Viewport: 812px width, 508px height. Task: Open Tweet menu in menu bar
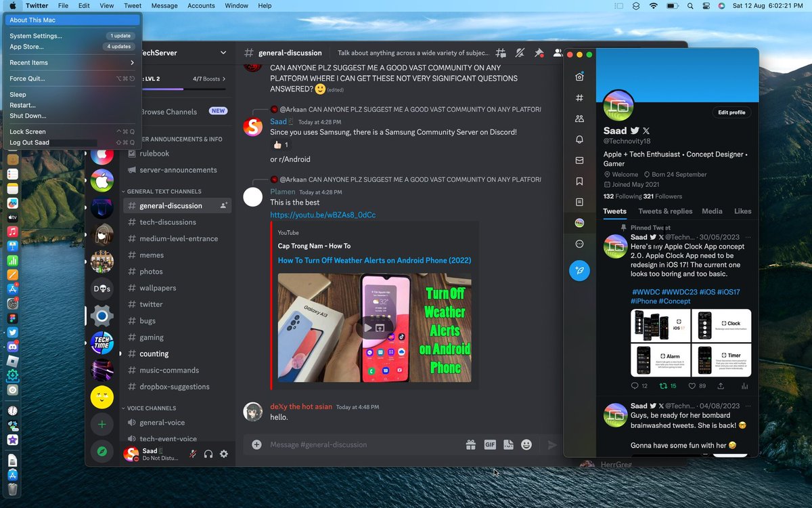(133, 5)
